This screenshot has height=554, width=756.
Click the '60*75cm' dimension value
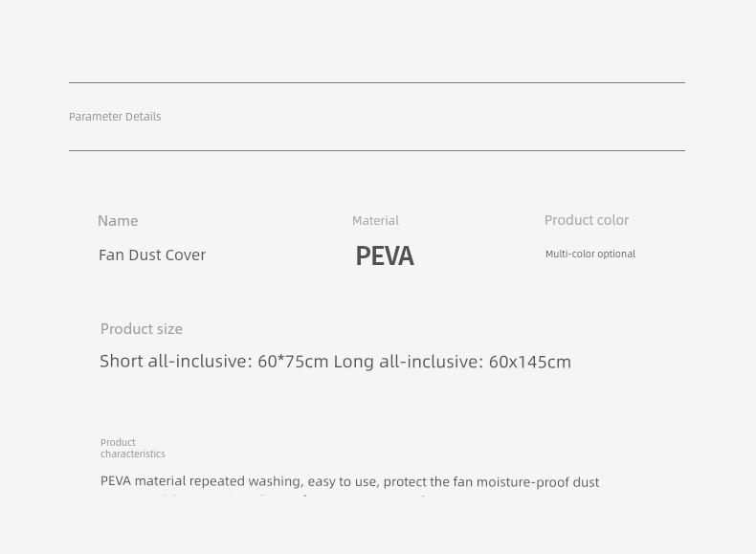click(x=293, y=362)
